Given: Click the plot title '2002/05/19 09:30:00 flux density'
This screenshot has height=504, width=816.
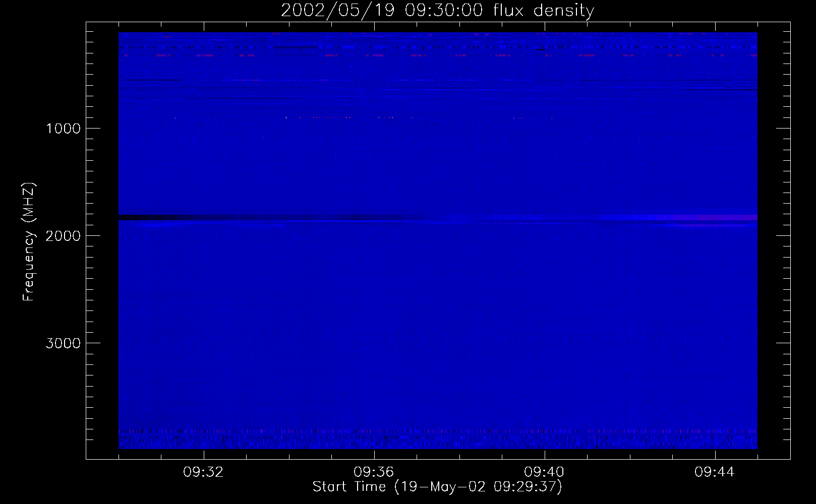Looking at the screenshot, I should [437, 11].
